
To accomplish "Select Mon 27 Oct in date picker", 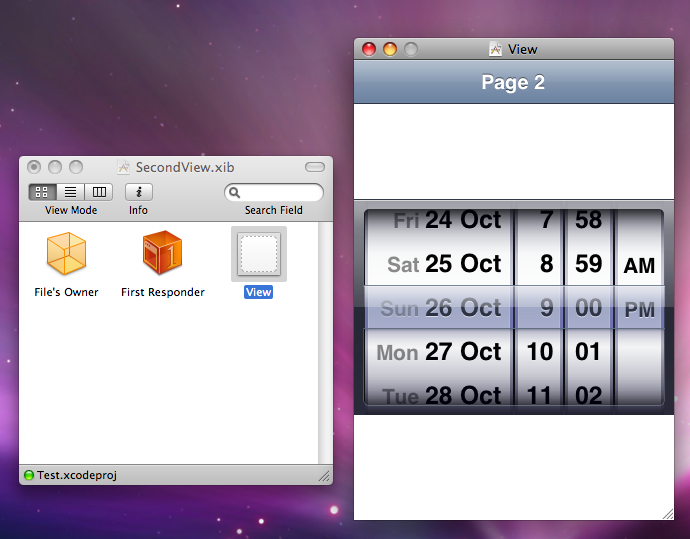I will pos(439,352).
